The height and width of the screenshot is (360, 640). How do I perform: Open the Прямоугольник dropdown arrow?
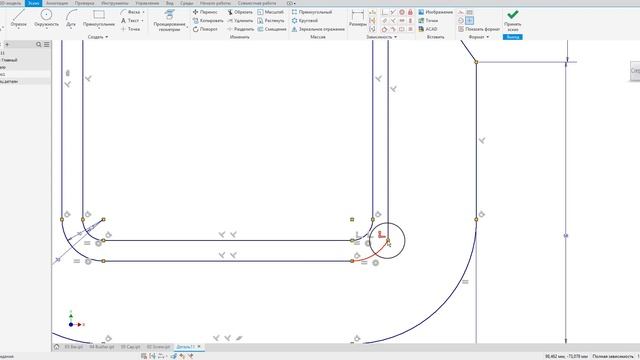99,28
